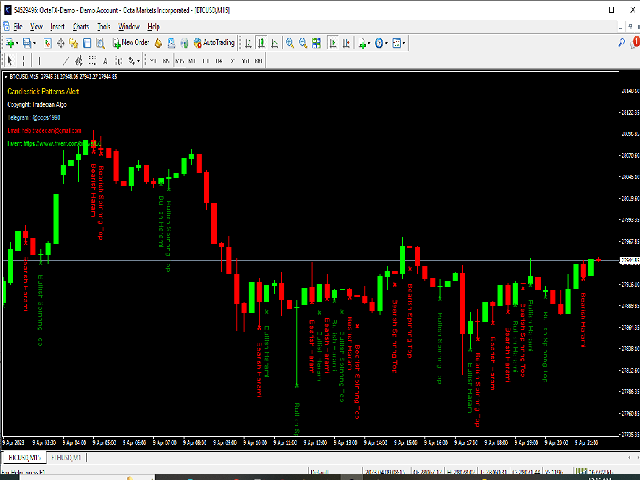
Task: Open the Charts menu
Action: point(81,27)
